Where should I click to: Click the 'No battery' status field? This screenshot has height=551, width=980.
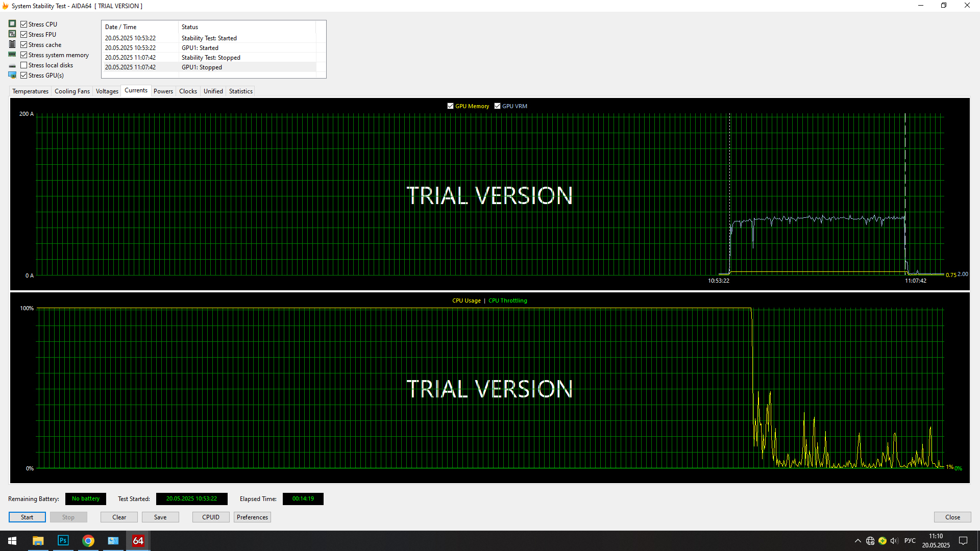(x=86, y=499)
